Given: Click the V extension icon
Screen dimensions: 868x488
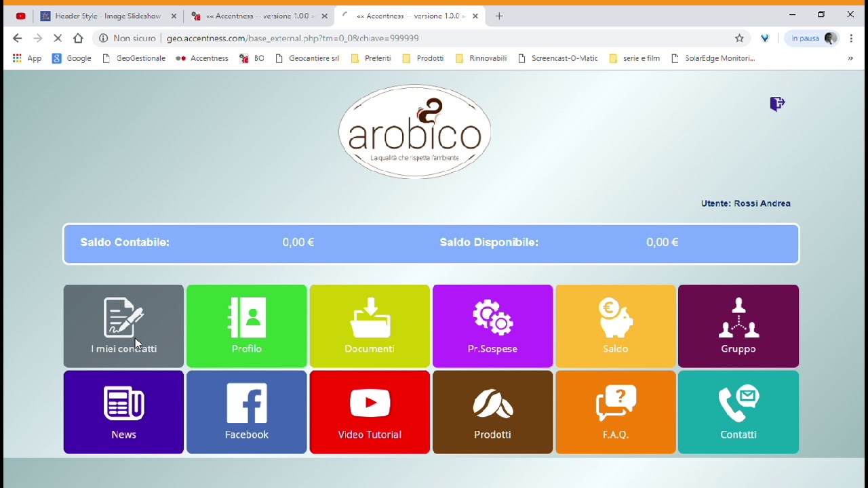Looking at the screenshot, I should (x=765, y=38).
